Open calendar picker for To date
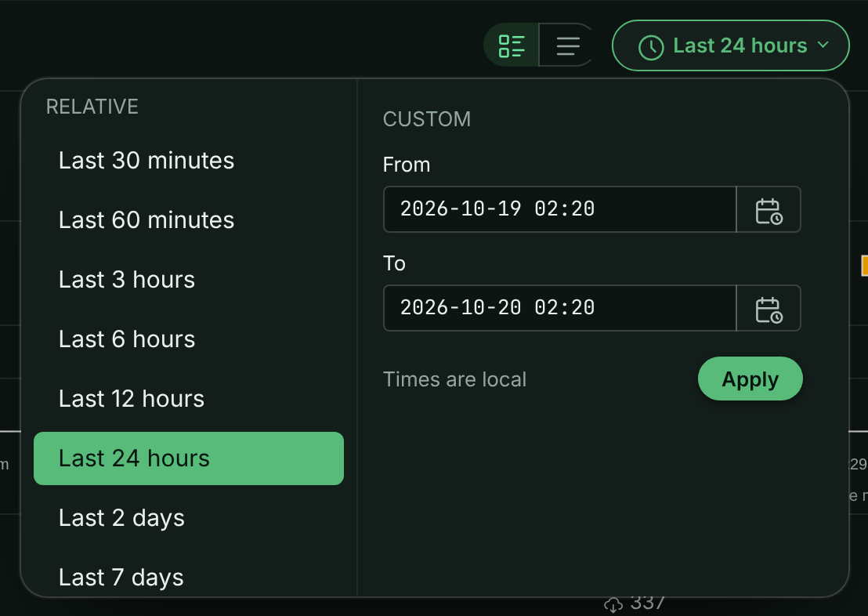The height and width of the screenshot is (616, 868). click(x=769, y=309)
